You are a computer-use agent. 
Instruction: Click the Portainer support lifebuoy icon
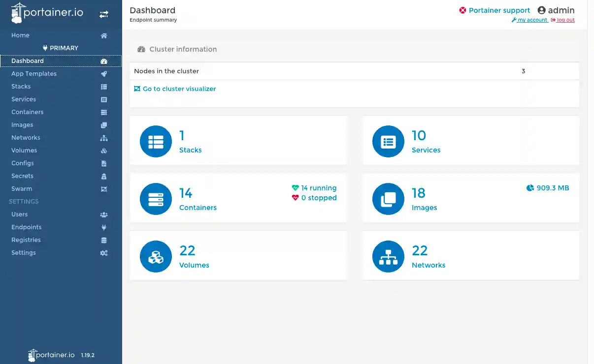click(x=462, y=10)
